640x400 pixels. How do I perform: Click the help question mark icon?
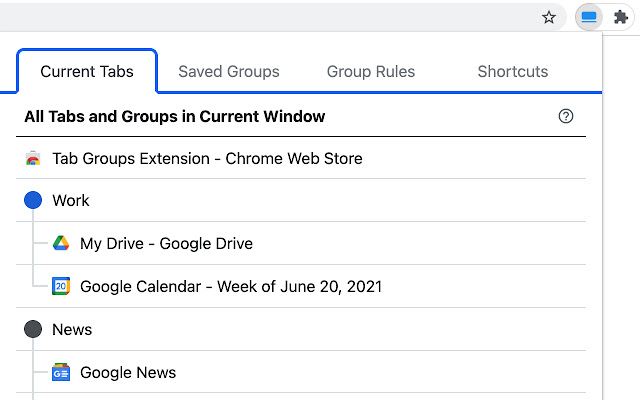(566, 116)
